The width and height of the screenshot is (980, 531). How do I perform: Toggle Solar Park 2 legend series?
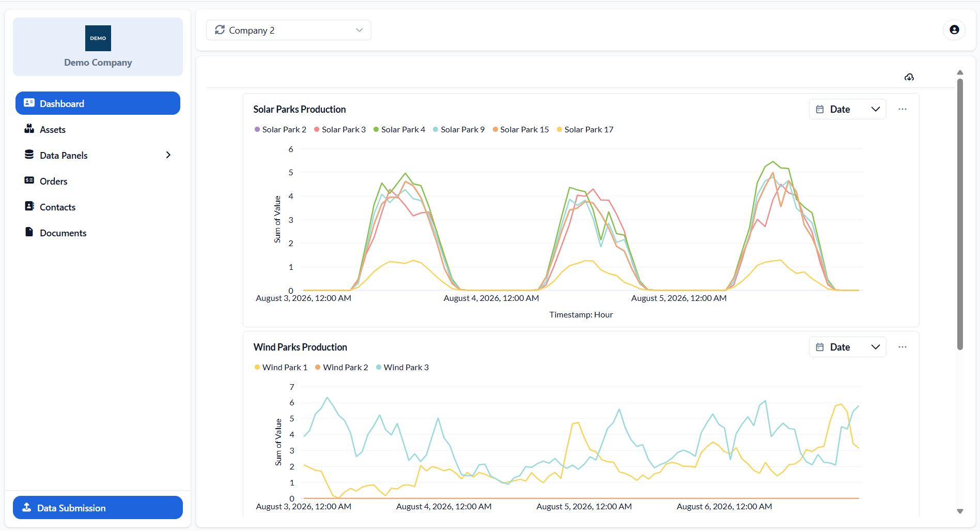tap(280, 129)
